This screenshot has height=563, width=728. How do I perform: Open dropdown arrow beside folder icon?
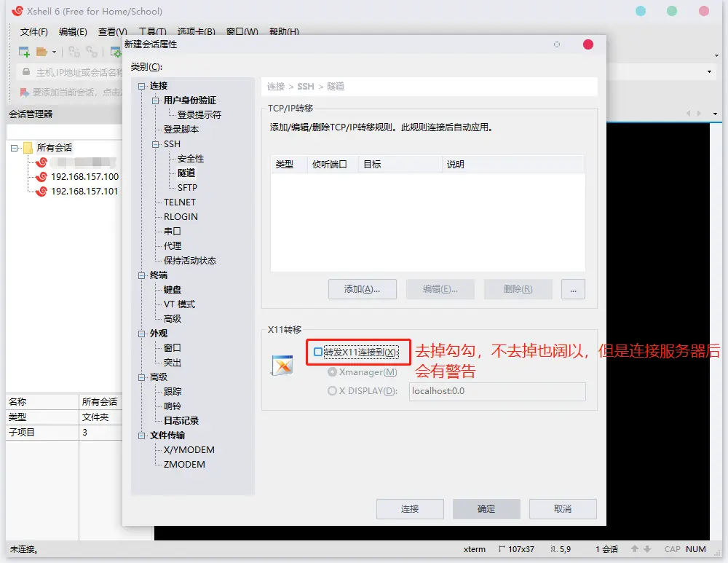click(55, 52)
